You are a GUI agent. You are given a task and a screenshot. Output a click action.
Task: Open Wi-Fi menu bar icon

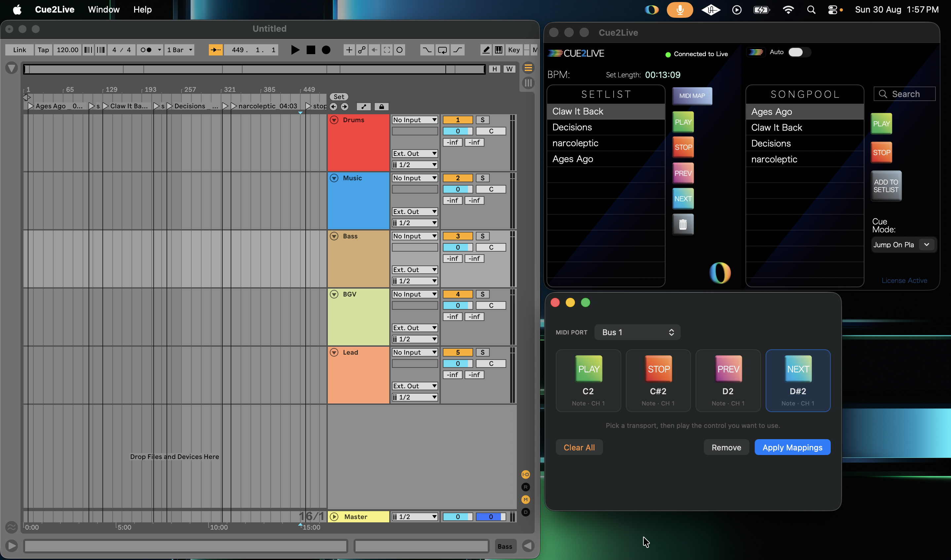[788, 10]
